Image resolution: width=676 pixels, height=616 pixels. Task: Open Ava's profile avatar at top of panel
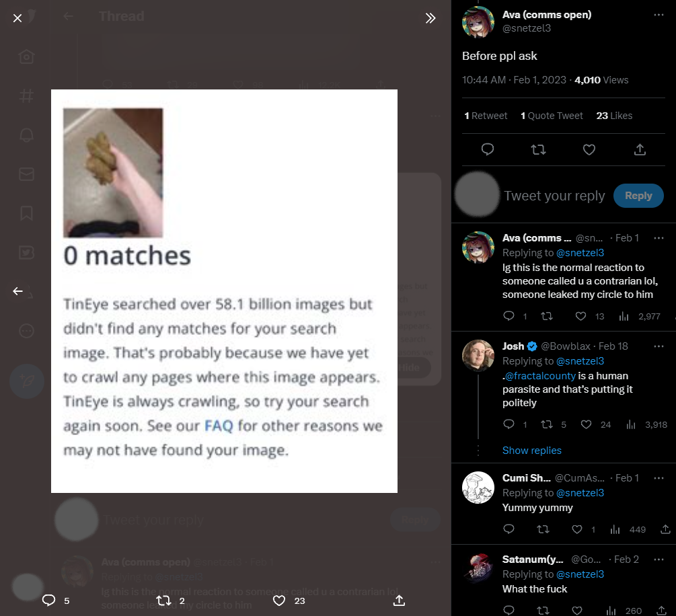[x=478, y=22]
